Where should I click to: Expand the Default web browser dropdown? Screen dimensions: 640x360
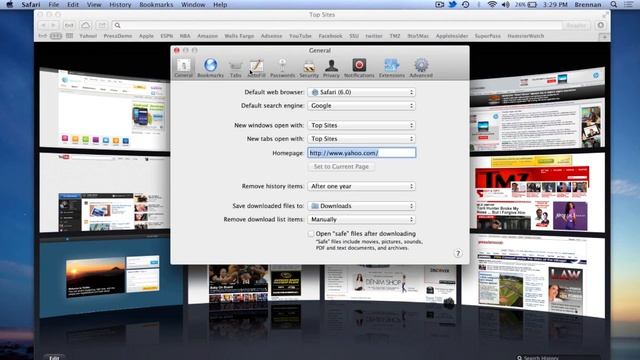[x=362, y=92]
